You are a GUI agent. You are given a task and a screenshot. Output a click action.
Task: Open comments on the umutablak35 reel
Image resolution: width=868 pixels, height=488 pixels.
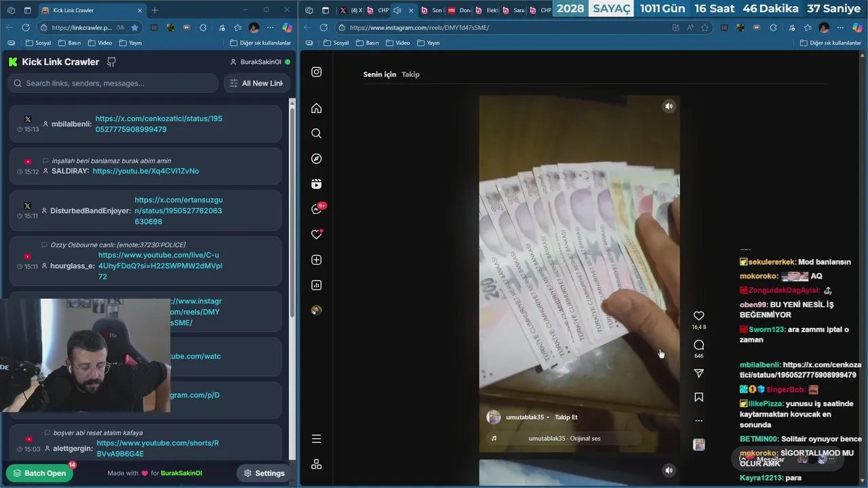698,345
